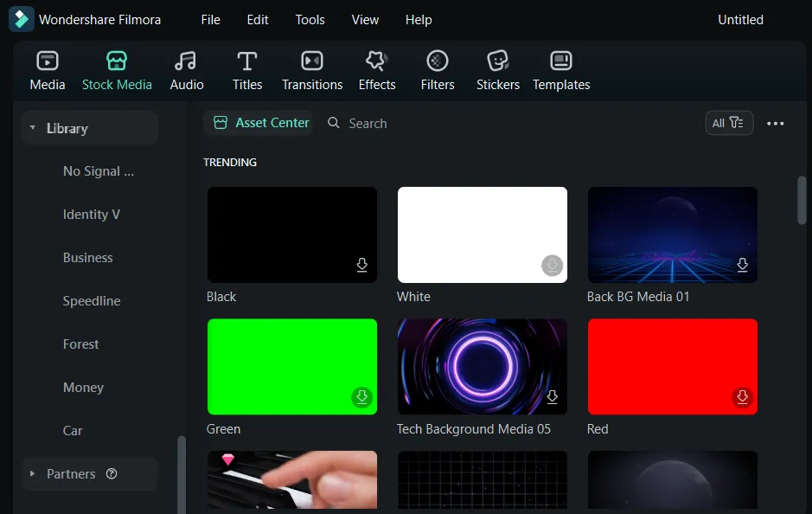Image resolution: width=812 pixels, height=514 pixels.
Task: Expand the Partners section
Action: tap(33, 474)
